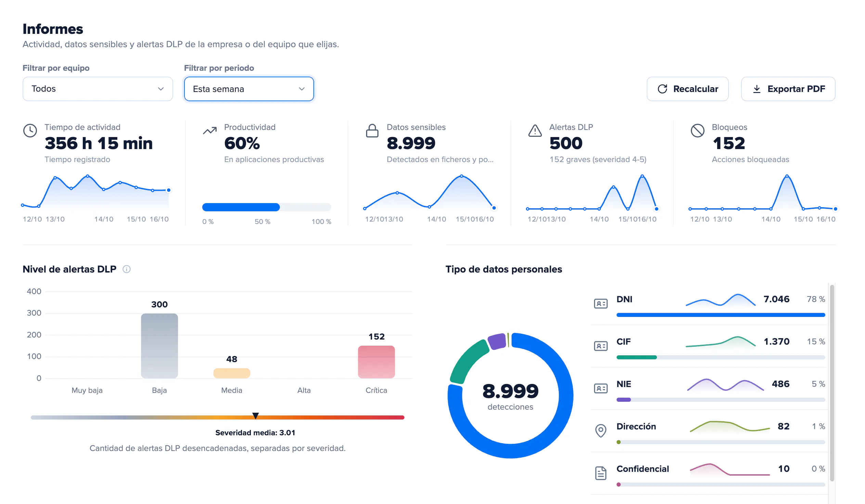The width and height of the screenshot is (865, 504).
Task: Click the Informes page heading
Action: (53, 29)
